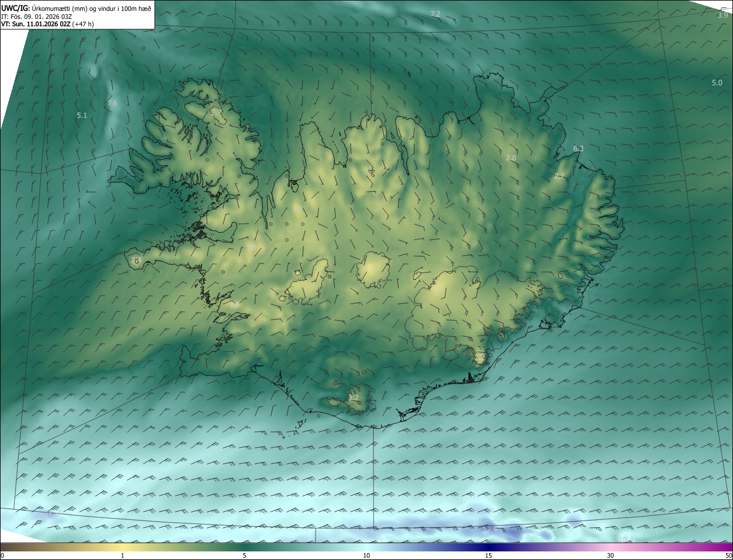Click the 3.9 value label on the map
This screenshot has height=560, width=733.
click(723, 15)
